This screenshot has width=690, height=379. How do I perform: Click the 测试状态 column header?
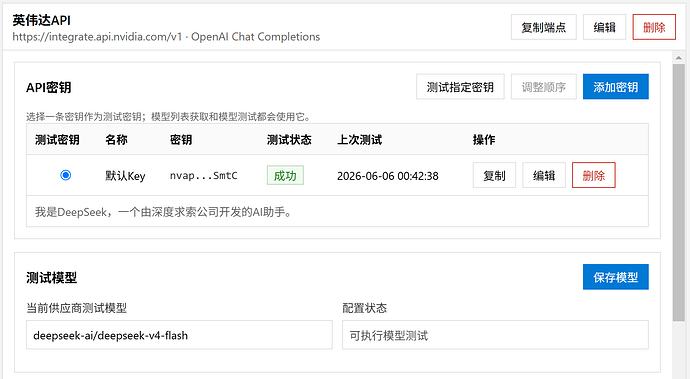pyautogui.click(x=289, y=140)
